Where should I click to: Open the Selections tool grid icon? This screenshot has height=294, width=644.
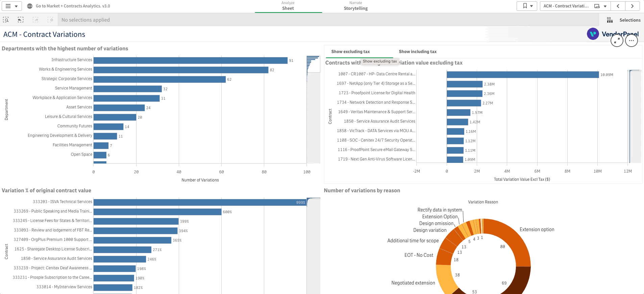tap(610, 20)
